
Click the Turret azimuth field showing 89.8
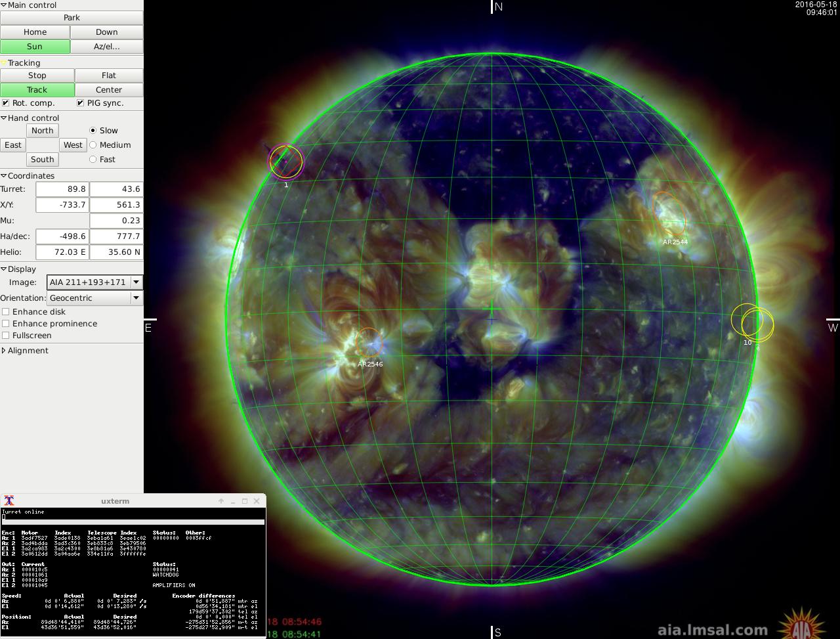62,189
